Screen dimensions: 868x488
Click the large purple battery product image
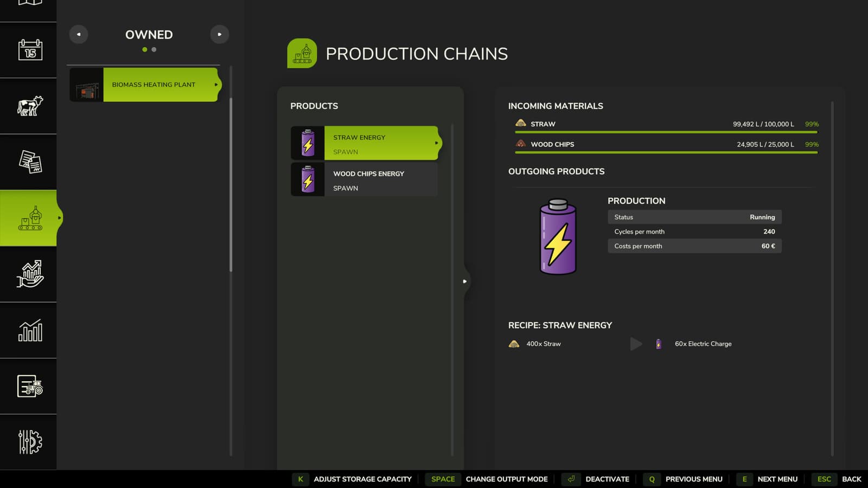click(558, 237)
